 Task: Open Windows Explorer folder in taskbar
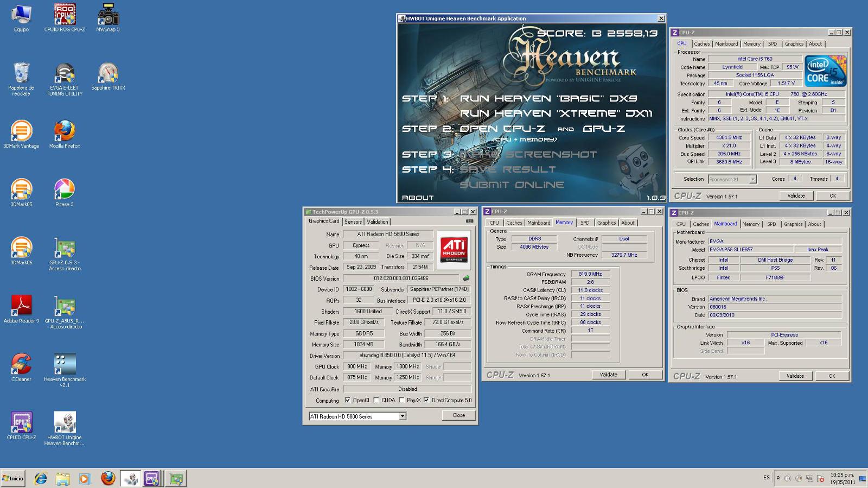[62, 478]
